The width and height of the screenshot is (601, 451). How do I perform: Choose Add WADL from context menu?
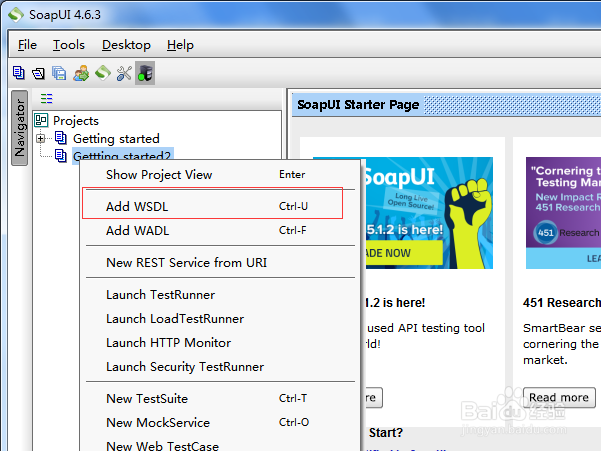click(220, 231)
